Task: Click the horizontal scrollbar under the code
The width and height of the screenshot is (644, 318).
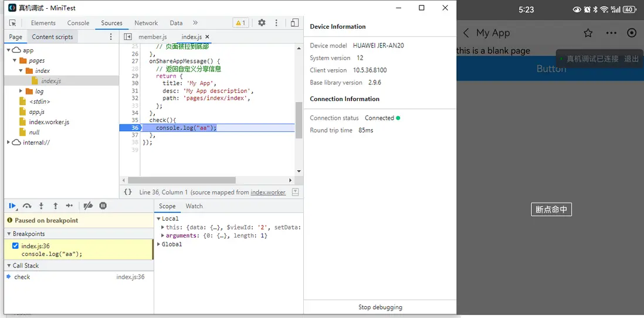Action: pyautogui.click(x=182, y=180)
